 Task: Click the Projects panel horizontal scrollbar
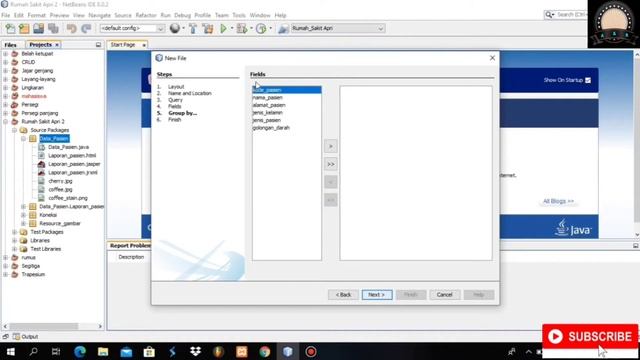44,327
